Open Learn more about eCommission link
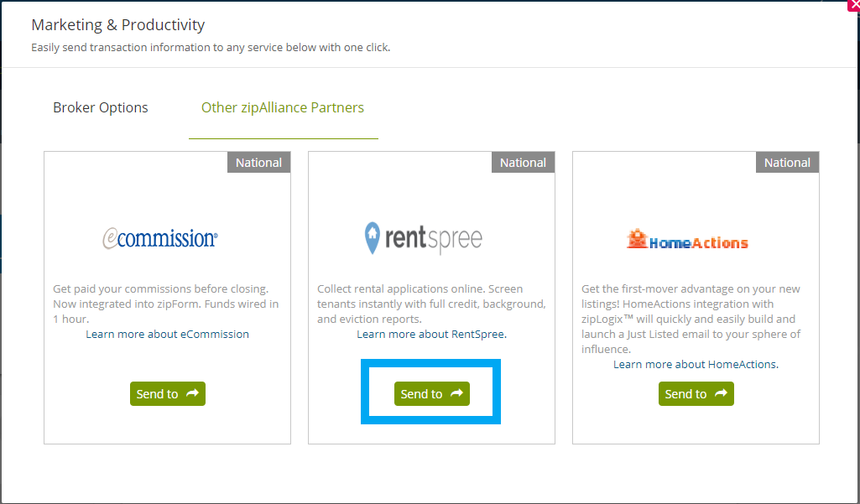Screen dimensions: 860x504 [x=167, y=334]
